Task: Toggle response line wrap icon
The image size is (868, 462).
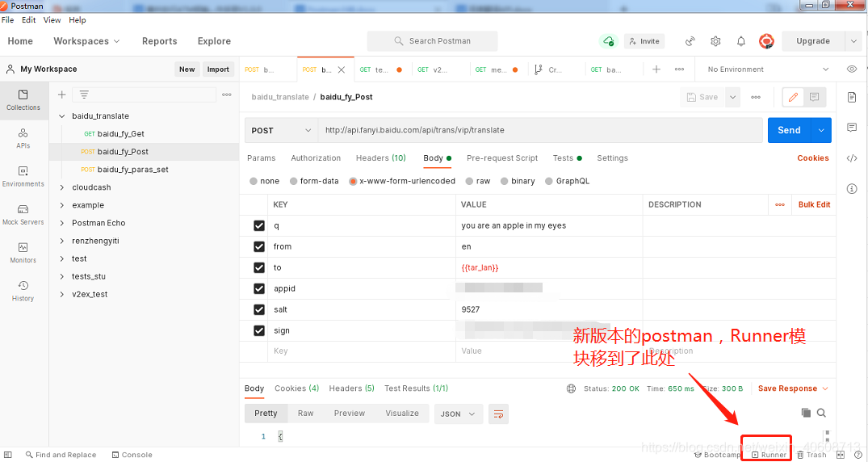Action: coord(498,414)
